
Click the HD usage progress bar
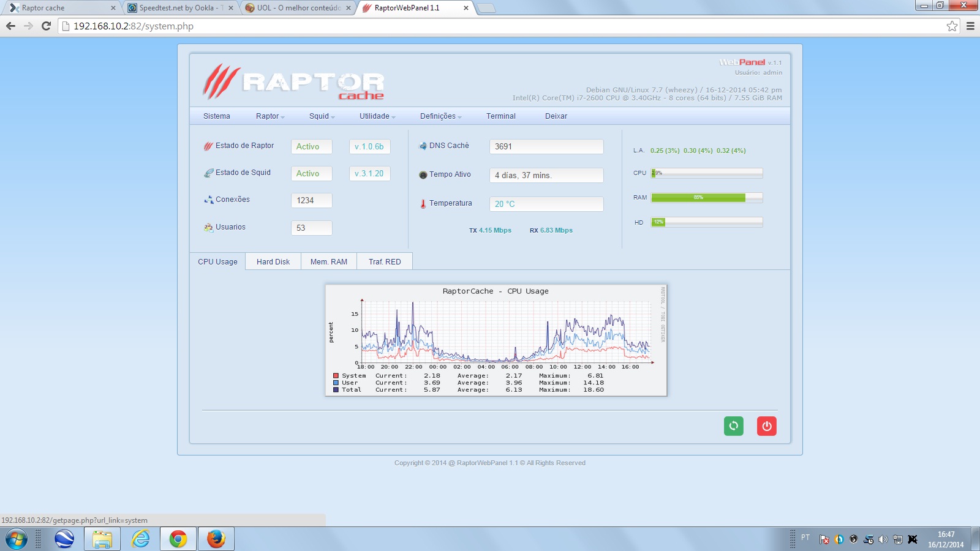tap(707, 222)
